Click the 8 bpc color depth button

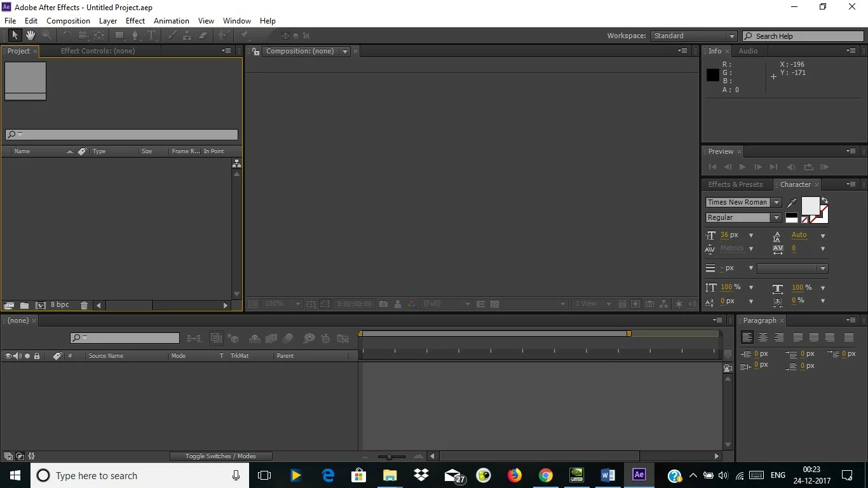(x=60, y=305)
